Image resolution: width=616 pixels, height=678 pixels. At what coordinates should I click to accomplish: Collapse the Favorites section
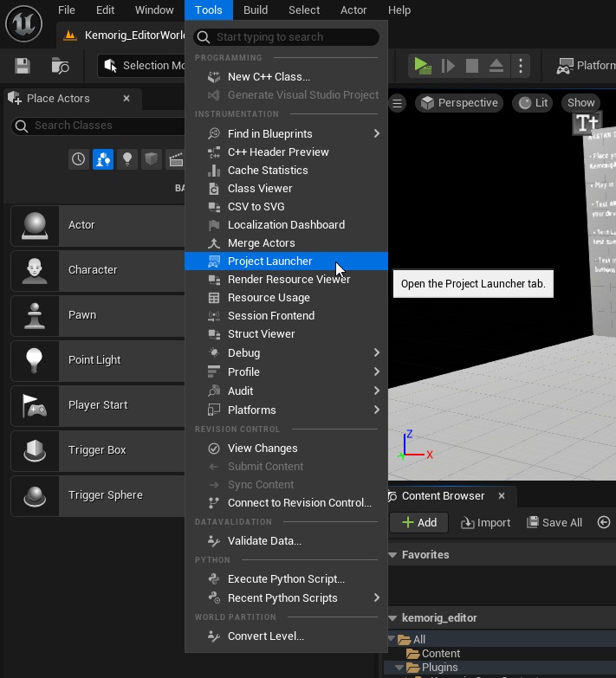(393, 554)
